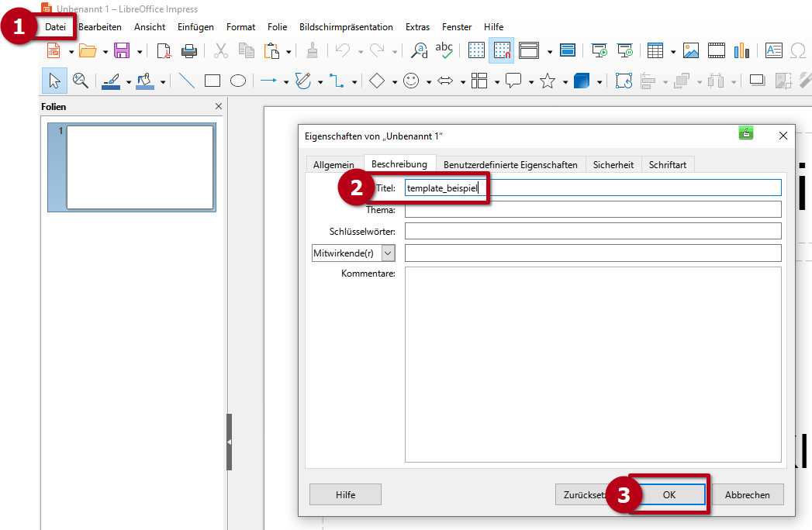
Task: Select slide 1 thumbnail in Folien panel
Action: click(140, 167)
